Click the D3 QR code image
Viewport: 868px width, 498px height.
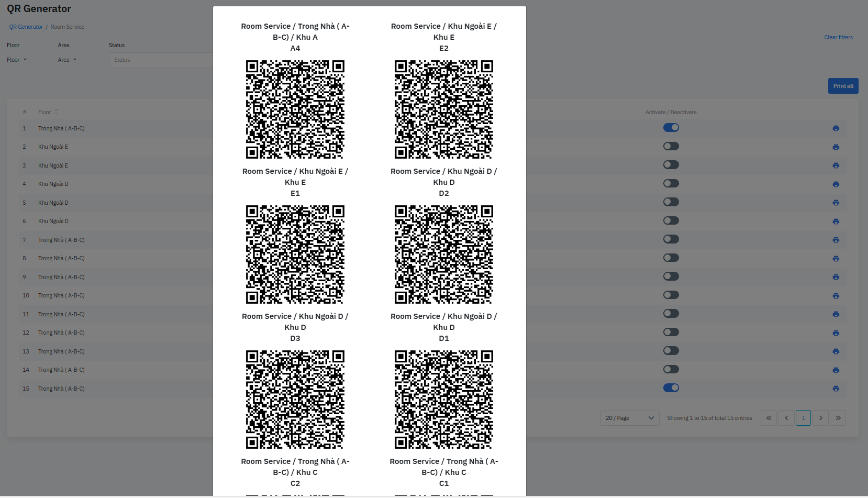[295, 400]
